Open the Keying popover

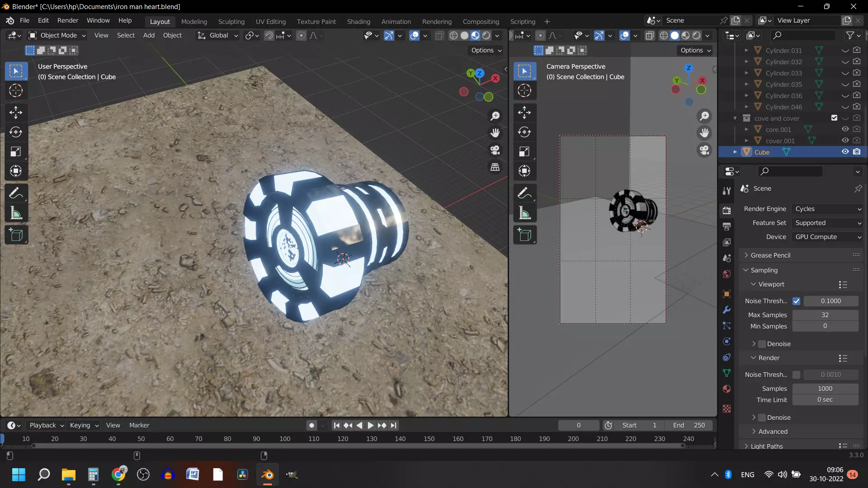point(84,425)
